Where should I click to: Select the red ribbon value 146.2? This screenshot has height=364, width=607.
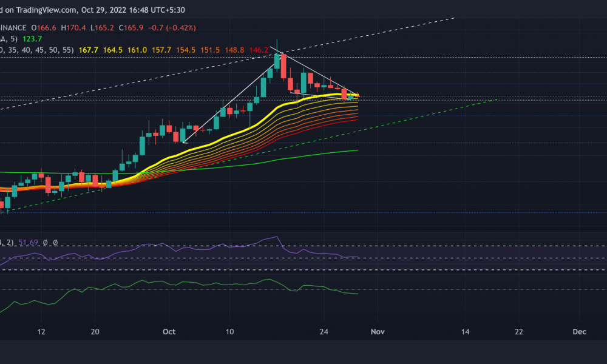[259, 50]
